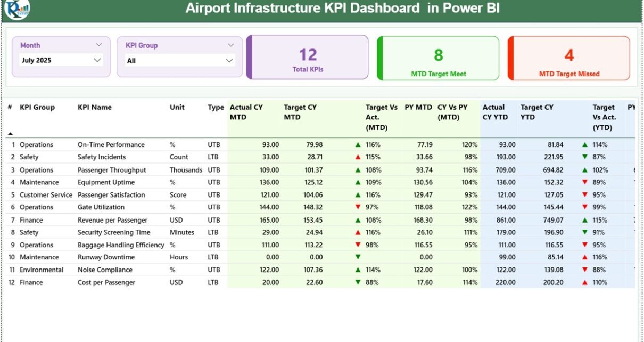Click green down arrow in Runway Downtime row
Viewport: 644px width, 342px height.
click(358, 257)
